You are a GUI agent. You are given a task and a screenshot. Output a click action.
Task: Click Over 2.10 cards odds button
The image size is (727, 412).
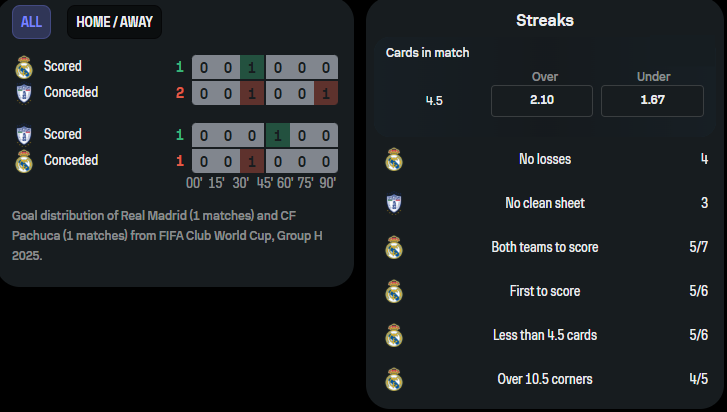pos(542,101)
